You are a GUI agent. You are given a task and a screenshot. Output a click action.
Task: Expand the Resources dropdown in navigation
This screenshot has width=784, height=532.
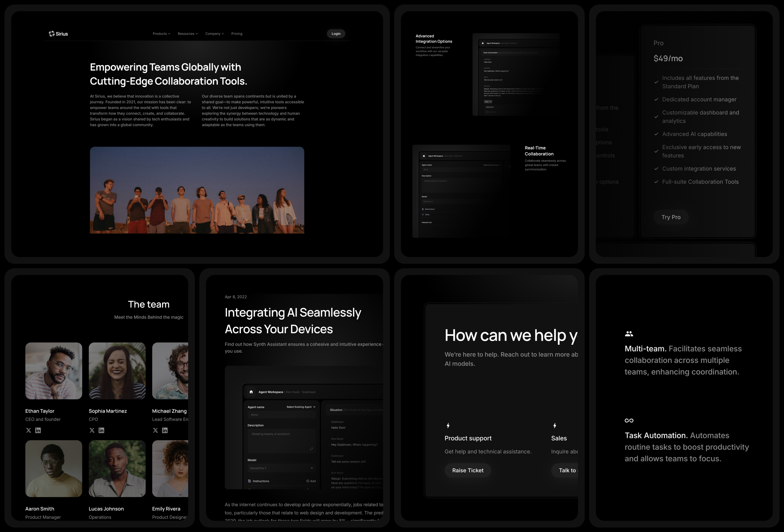point(188,33)
